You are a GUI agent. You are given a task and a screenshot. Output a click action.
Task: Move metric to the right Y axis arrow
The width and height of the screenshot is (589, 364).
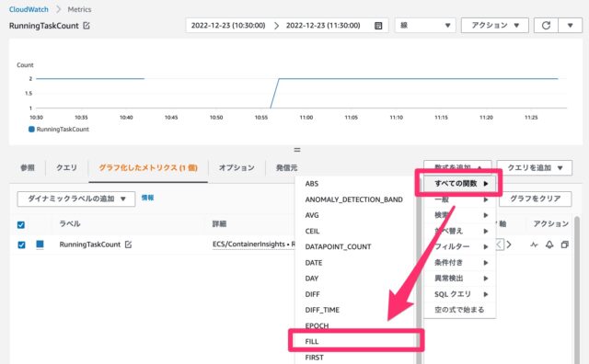[x=509, y=245]
